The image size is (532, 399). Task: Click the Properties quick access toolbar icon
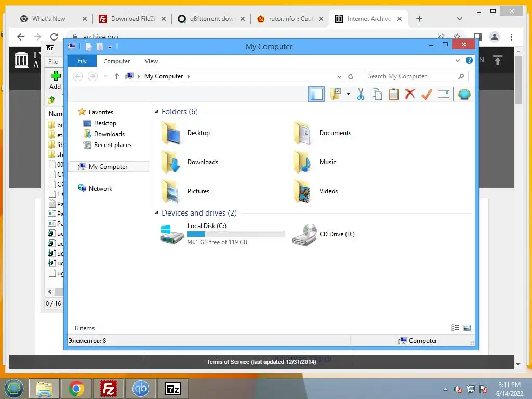pos(88,47)
